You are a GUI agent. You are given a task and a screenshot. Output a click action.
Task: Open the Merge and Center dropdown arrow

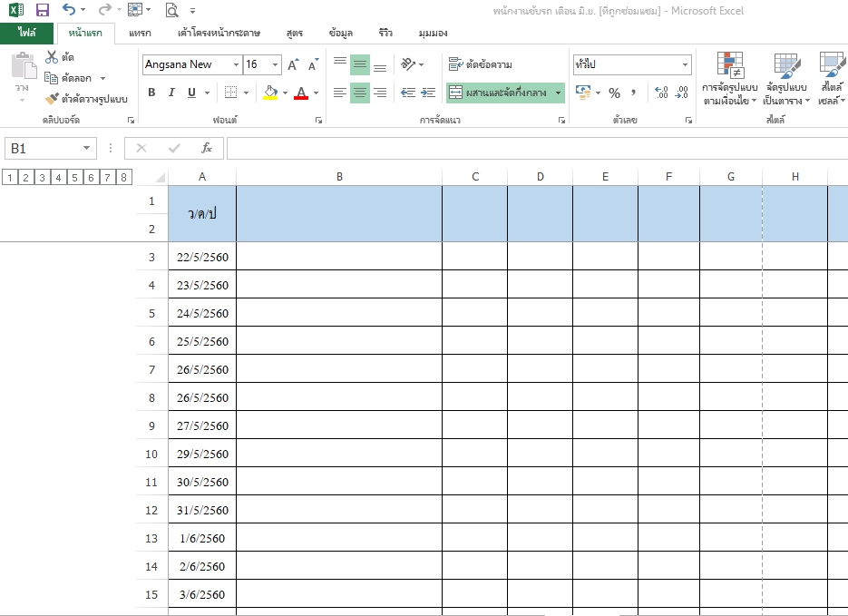pyautogui.click(x=558, y=93)
